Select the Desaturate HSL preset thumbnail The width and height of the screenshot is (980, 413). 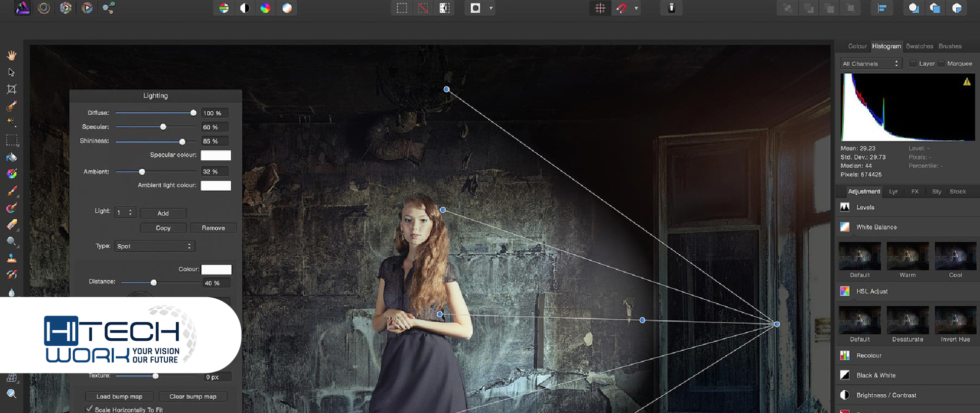click(908, 320)
